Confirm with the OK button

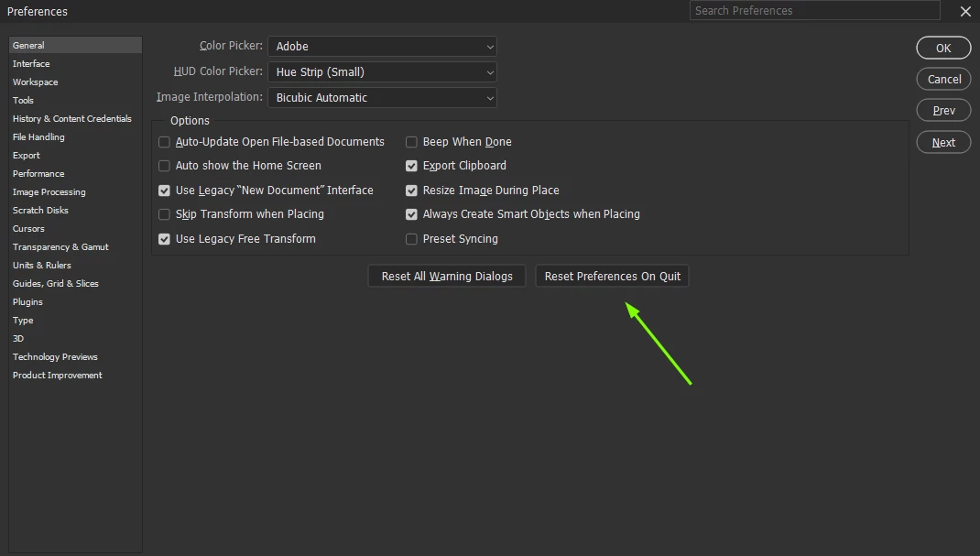(943, 49)
